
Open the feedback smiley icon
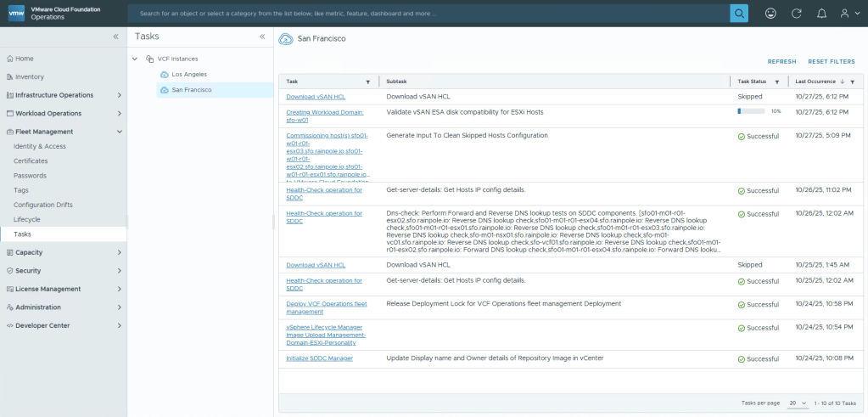(x=770, y=14)
